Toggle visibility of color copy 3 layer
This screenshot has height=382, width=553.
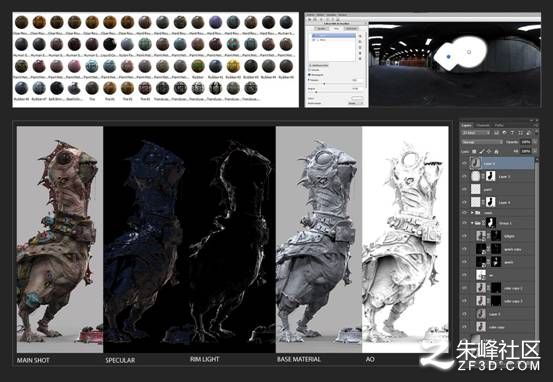tap(464, 301)
